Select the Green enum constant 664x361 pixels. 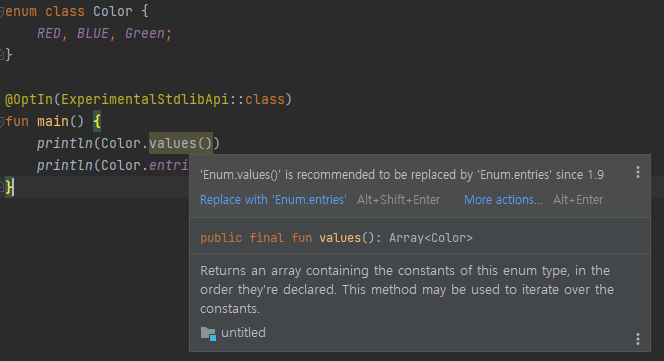145,33
